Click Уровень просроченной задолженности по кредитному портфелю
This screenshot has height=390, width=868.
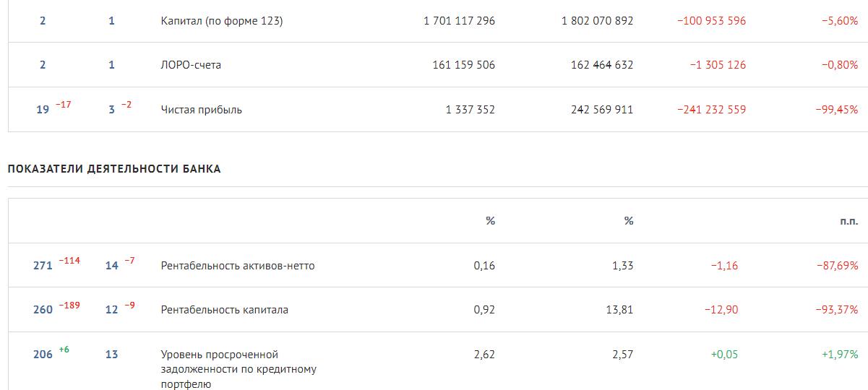[239, 370]
